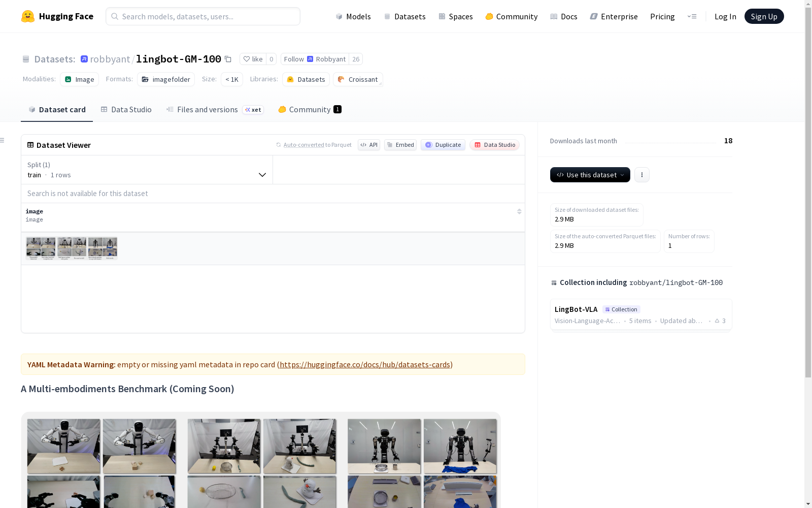Open the Enterprise page
Viewport: 812px width, 508px height.
click(x=614, y=16)
